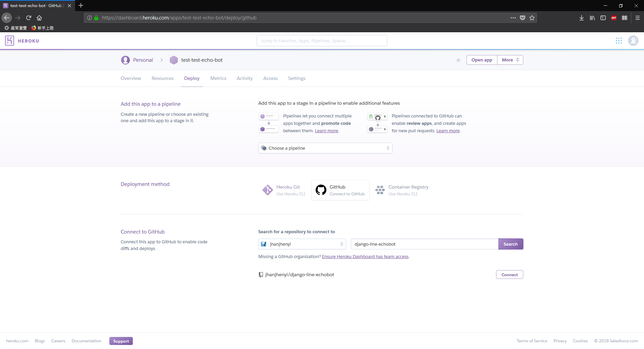Show site security info lock icon

[96, 18]
